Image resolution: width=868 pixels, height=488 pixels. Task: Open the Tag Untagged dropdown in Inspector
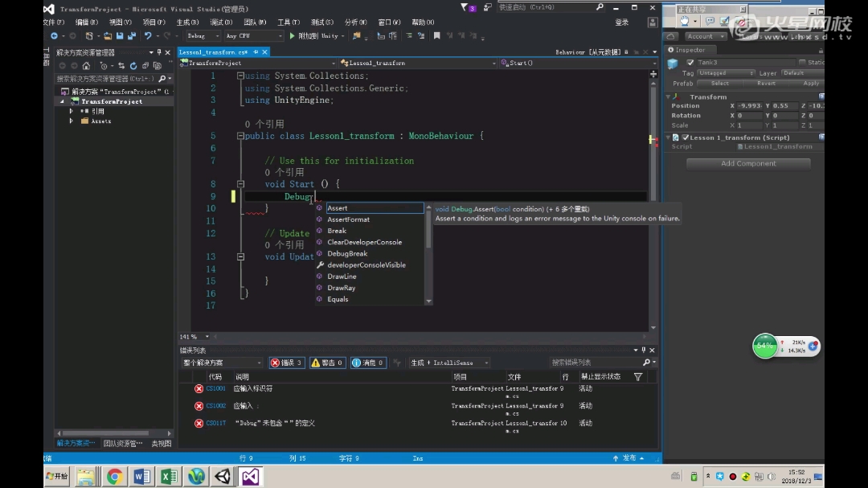click(726, 73)
